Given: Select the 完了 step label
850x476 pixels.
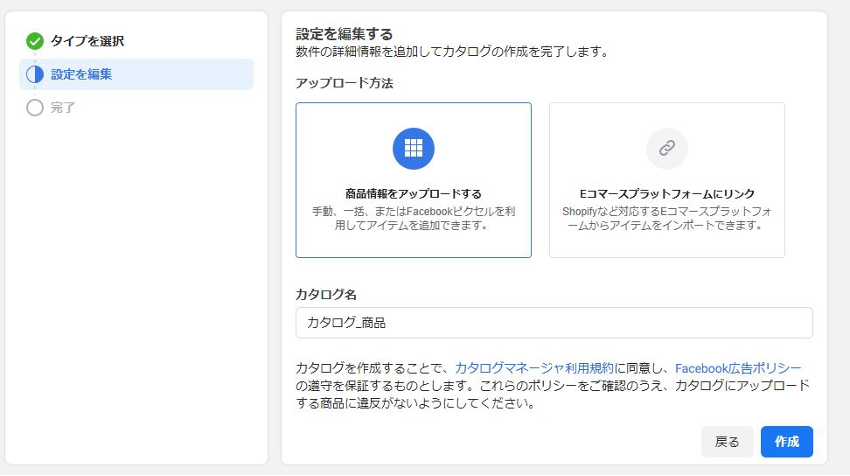Looking at the screenshot, I should (x=63, y=107).
